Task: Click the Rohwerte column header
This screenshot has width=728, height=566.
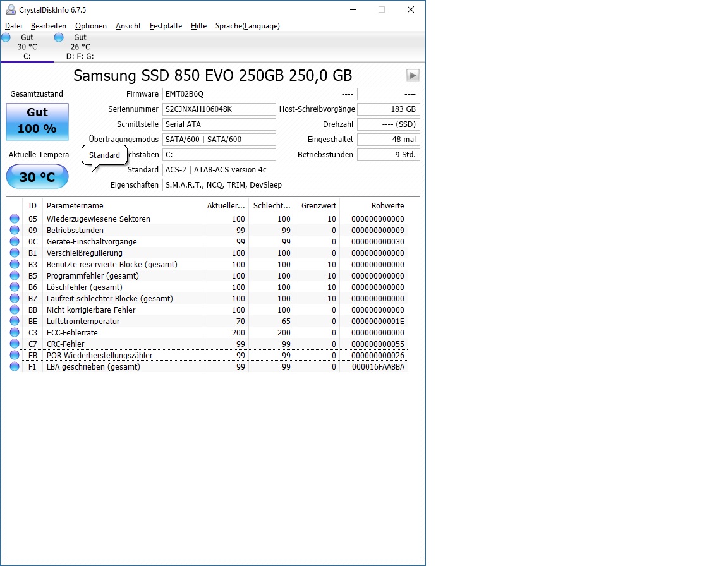Action: click(373, 205)
